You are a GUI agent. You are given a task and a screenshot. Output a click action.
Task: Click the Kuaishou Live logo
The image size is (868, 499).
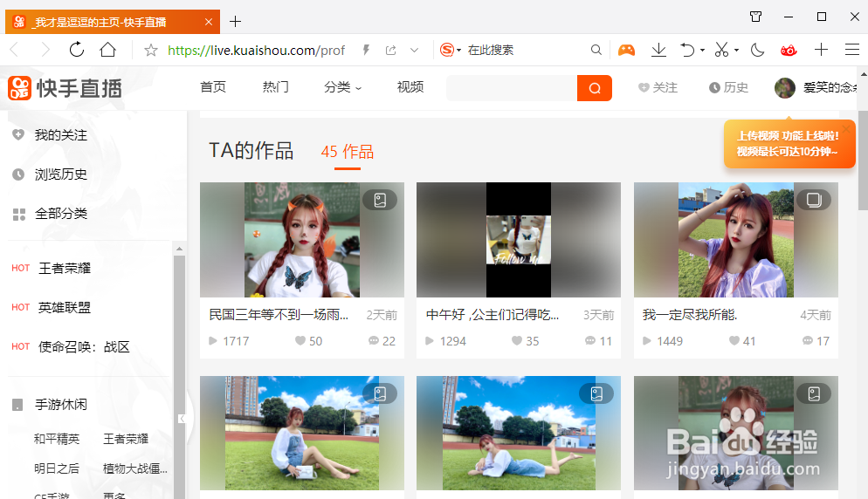point(65,88)
